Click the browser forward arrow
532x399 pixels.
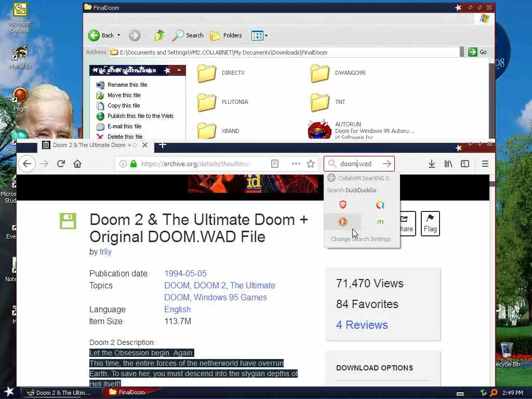pos(44,164)
